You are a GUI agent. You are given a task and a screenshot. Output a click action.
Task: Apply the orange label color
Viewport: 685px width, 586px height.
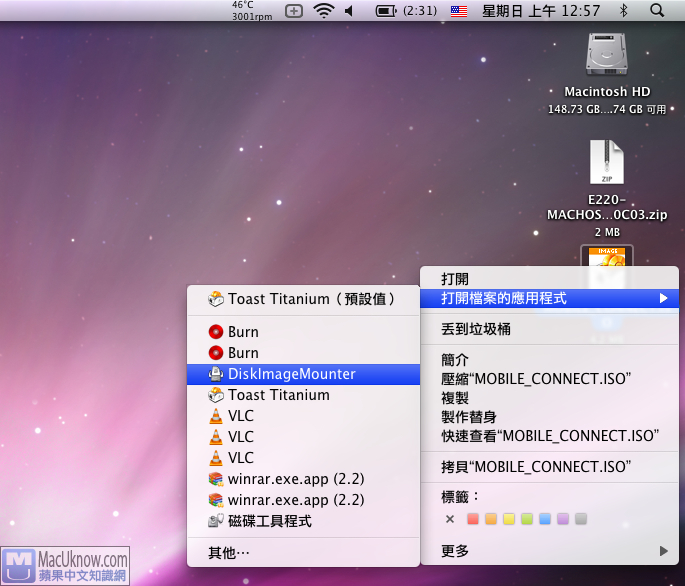491,519
